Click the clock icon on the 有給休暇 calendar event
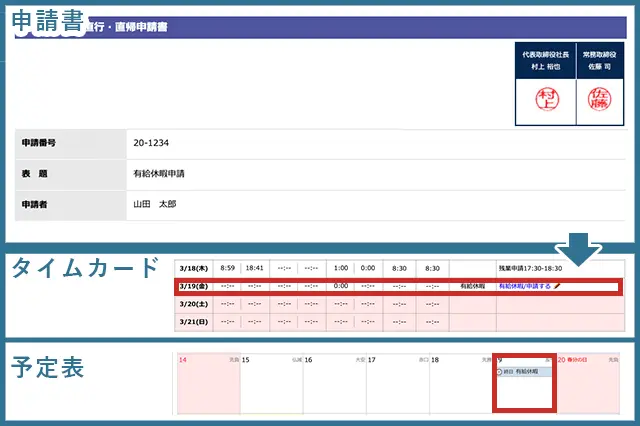Viewport: 640px width, 426px height. [499, 372]
